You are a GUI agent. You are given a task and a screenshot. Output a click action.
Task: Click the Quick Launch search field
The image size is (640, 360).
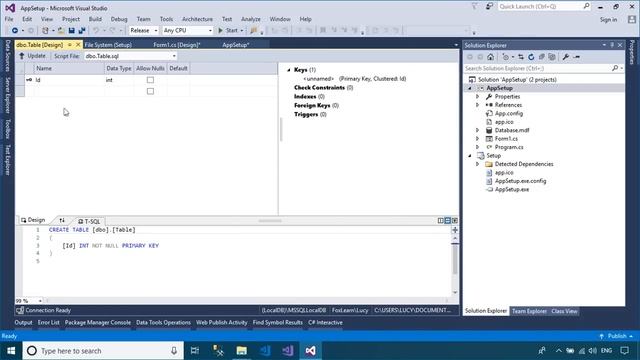[544, 7]
